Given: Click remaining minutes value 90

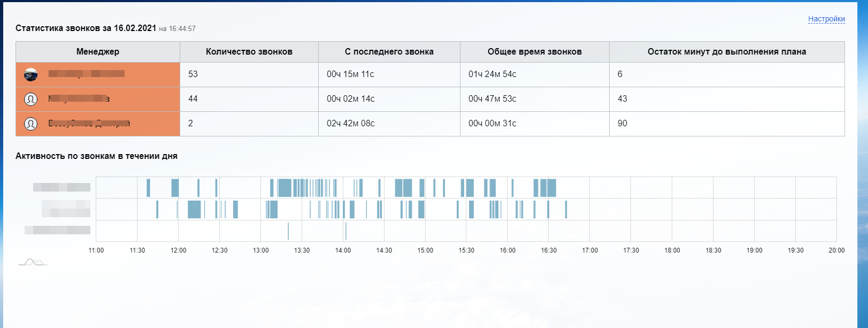Looking at the screenshot, I should pos(623,124).
